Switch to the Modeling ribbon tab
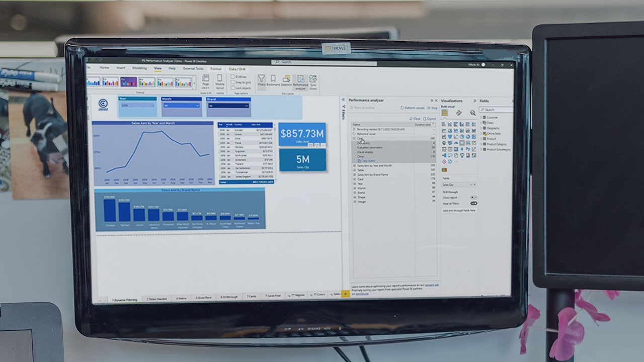This screenshot has width=644, height=362. [139, 68]
